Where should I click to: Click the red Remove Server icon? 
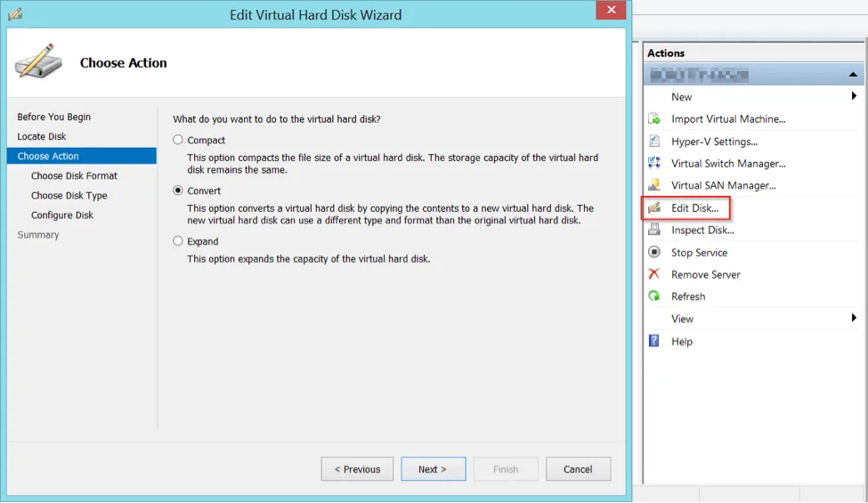654,274
